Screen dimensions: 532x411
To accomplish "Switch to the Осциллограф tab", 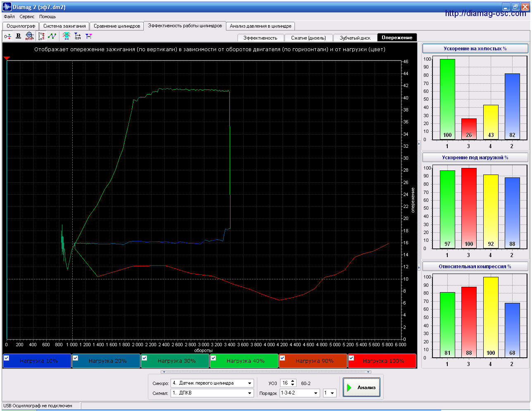I will coord(21,26).
